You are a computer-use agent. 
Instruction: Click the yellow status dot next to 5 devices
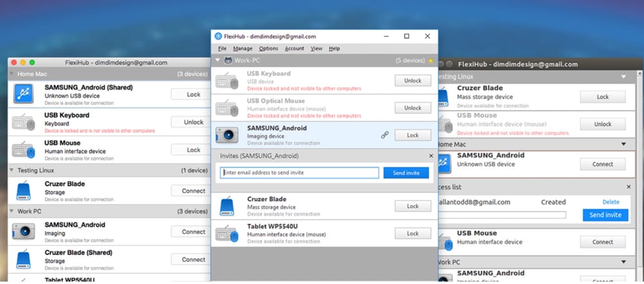430,61
